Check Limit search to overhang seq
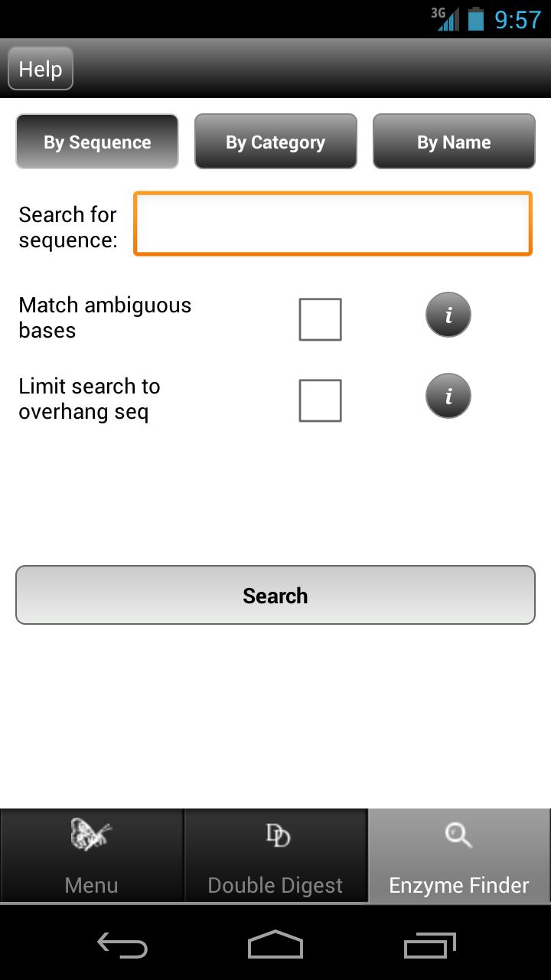Screen dimensions: 551x980 point(320,400)
